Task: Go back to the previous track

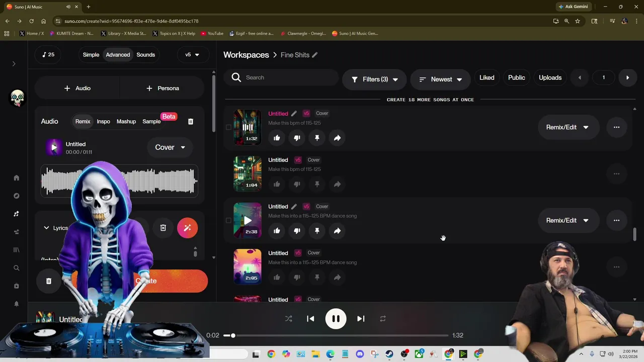Action: (x=310, y=319)
